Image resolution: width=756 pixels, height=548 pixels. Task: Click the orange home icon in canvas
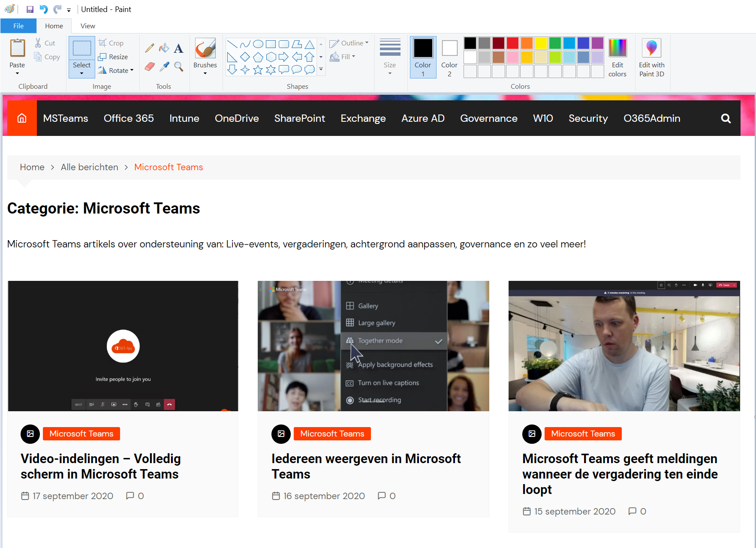pos(22,118)
